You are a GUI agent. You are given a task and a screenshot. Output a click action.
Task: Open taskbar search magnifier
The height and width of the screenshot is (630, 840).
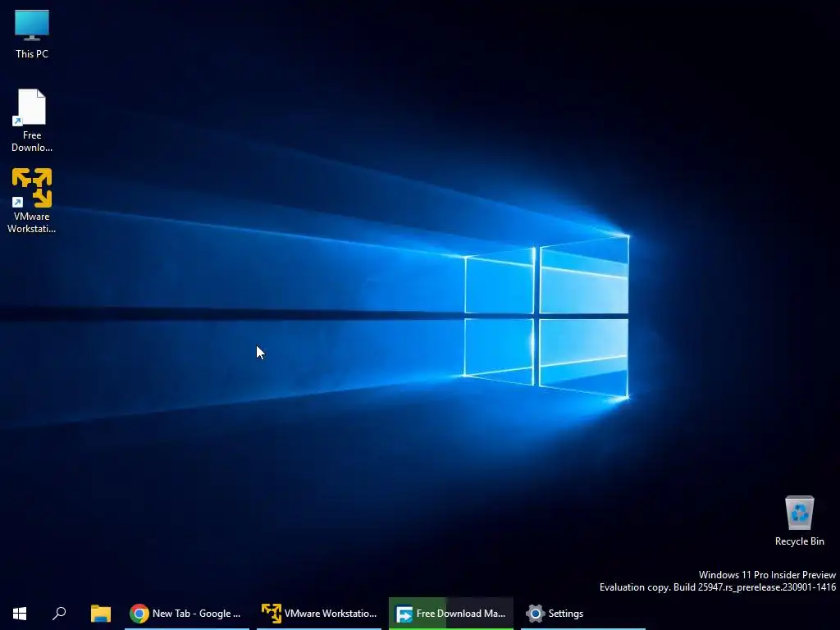[59, 614]
